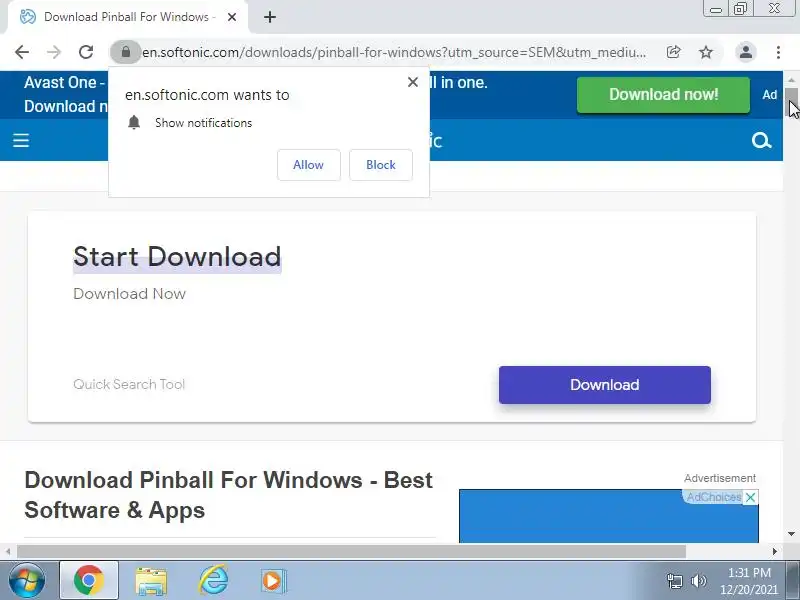Click the forward navigation arrow
800x600 pixels.
[x=54, y=52]
